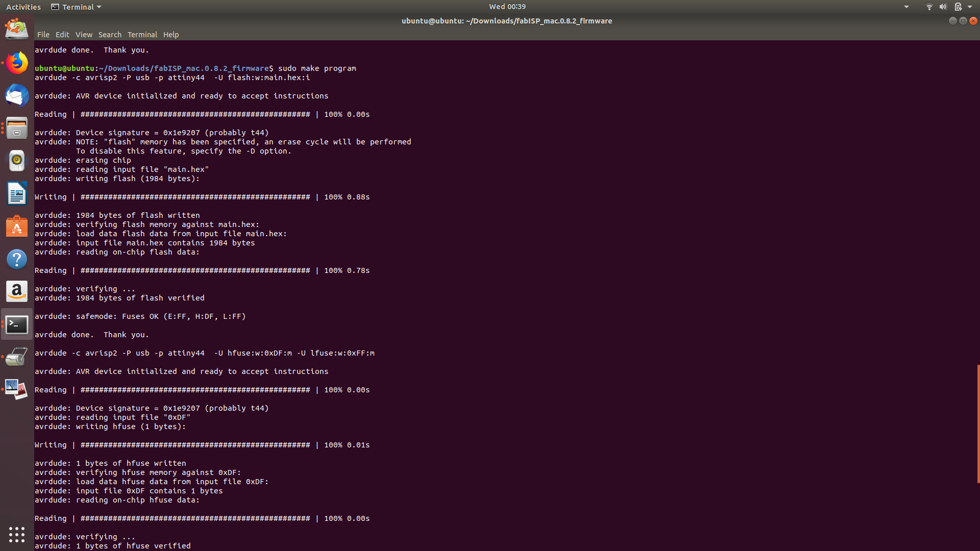Open Rhythmbox music player icon
980x551 pixels.
(17, 161)
